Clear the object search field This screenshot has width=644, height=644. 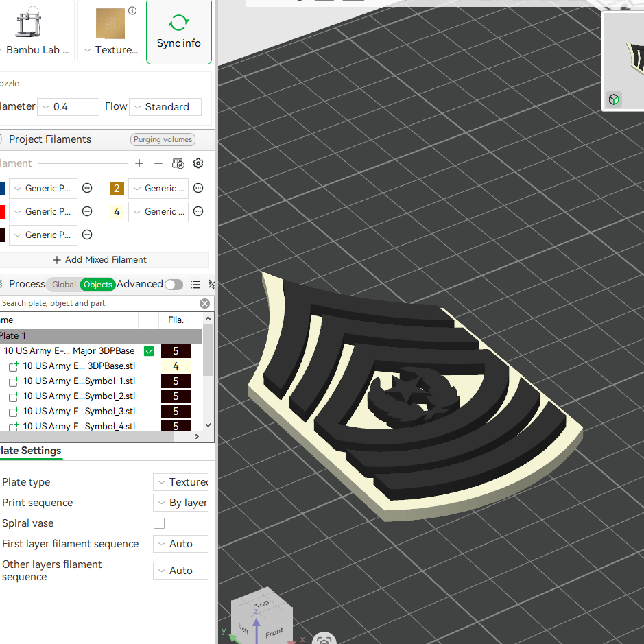[204, 304]
